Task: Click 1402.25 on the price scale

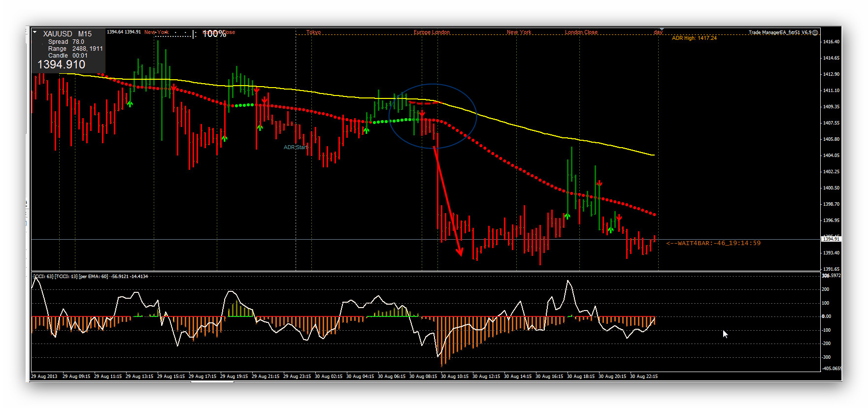Action: click(831, 172)
